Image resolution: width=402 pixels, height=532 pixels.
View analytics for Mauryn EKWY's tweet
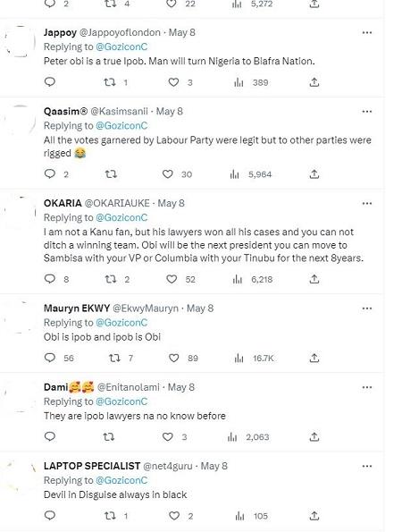[239, 358]
